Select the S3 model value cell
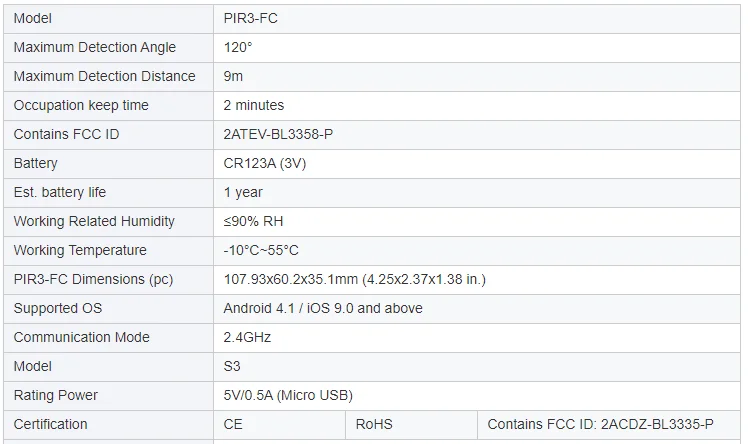 click(233, 366)
